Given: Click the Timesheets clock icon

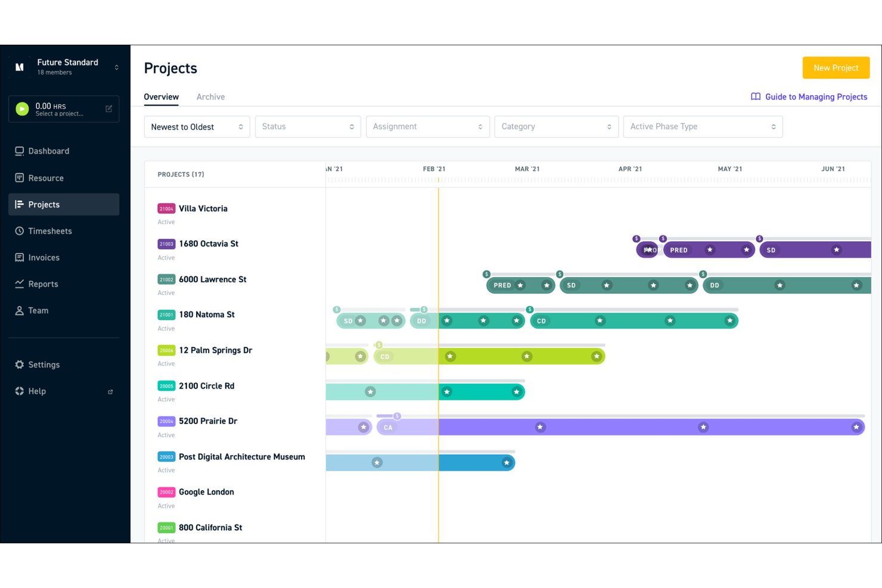Looking at the screenshot, I should tap(20, 231).
